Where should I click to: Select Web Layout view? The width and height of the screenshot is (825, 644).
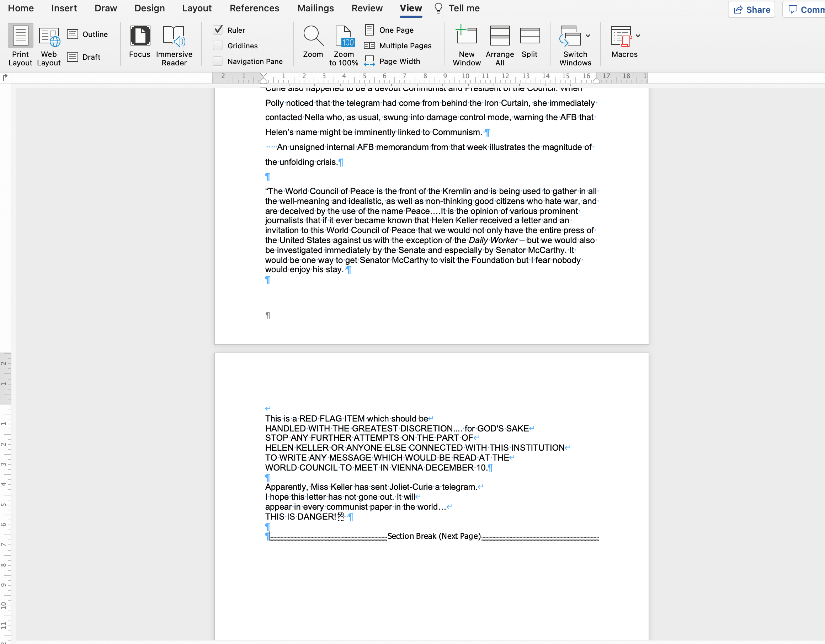tap(48, 44)
